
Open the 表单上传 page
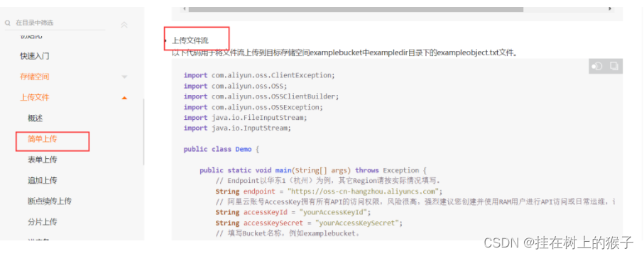pos(43,160)
